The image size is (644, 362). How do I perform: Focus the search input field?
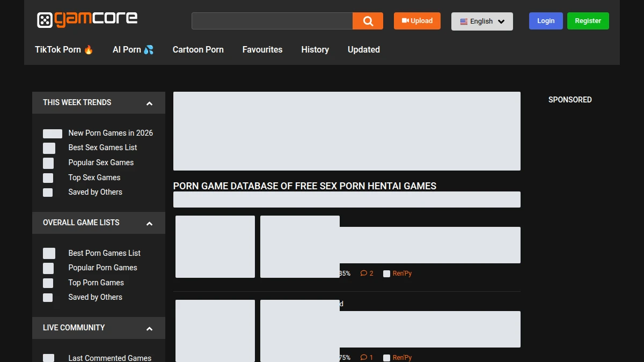(272, 21)
